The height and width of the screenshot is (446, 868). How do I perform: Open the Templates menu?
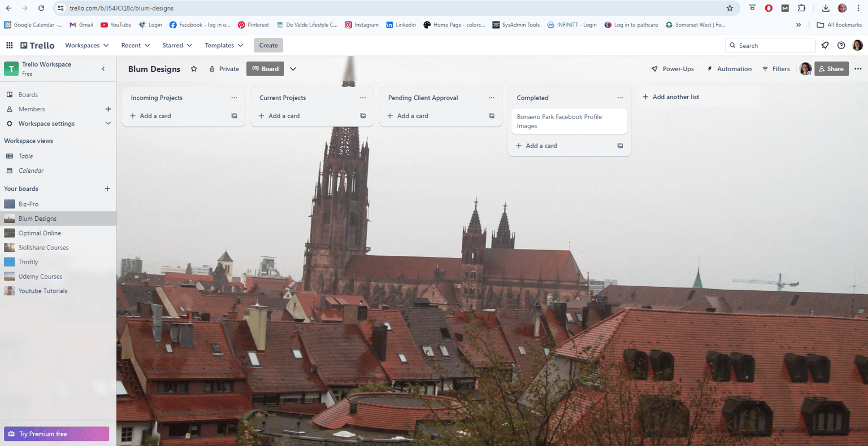tap(224, 45)
